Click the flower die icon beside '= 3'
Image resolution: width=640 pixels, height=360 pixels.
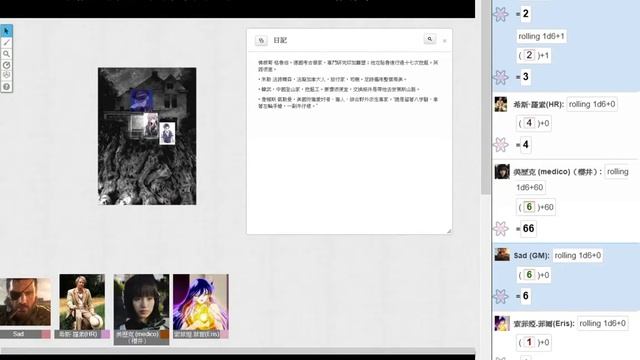pyautogui.click(x=501, y=77)
